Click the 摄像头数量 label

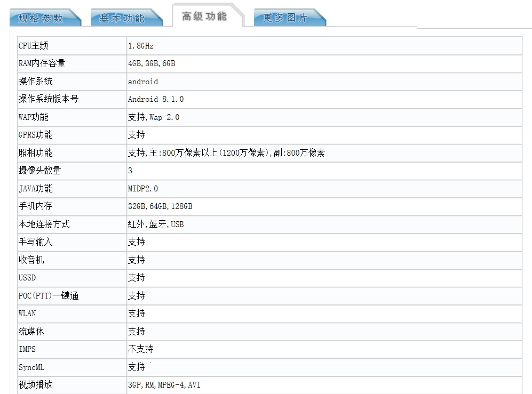click(x=39, y=170)
